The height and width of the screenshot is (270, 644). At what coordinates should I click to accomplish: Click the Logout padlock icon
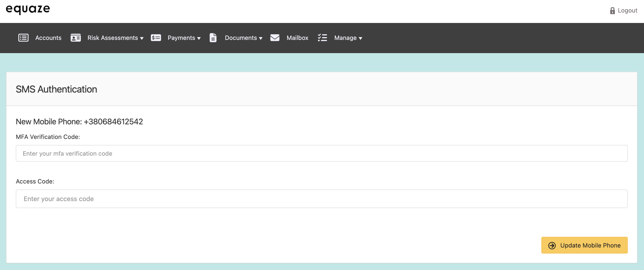(612, 10)
